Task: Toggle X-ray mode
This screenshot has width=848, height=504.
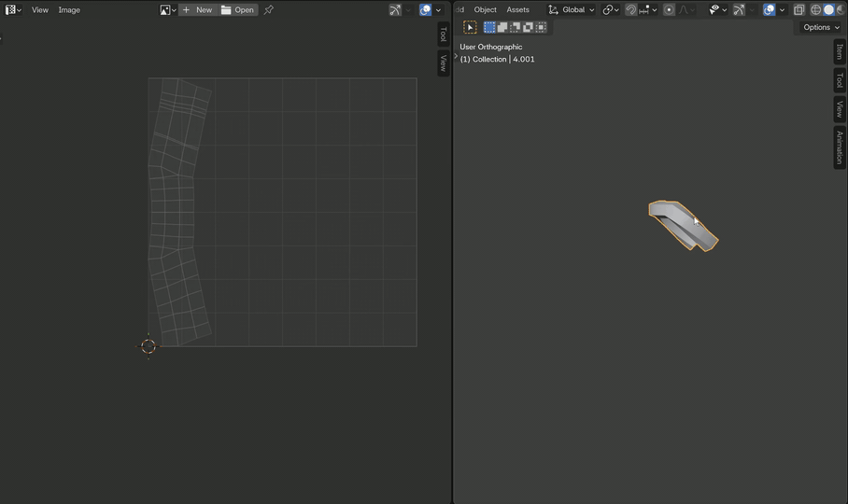Action: [x=799, y=9]
